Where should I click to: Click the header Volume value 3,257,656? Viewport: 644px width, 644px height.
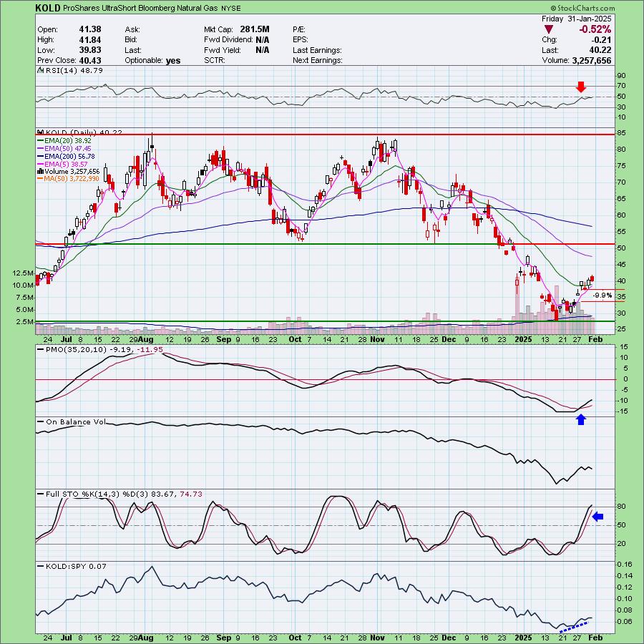click(x=592, y=60)
